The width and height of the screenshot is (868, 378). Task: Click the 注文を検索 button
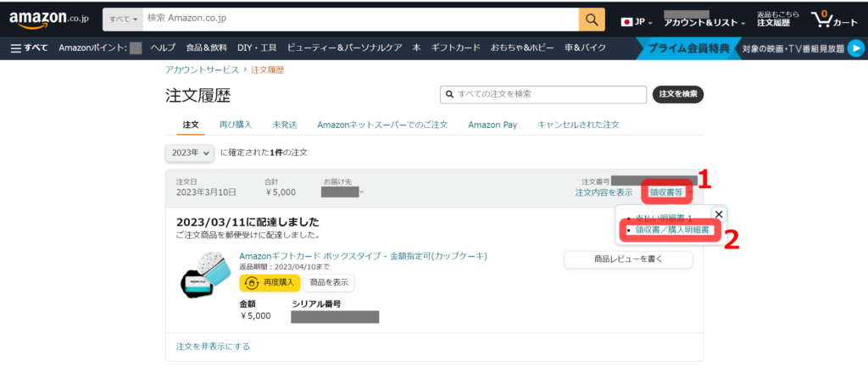click(x=678, y=94)
